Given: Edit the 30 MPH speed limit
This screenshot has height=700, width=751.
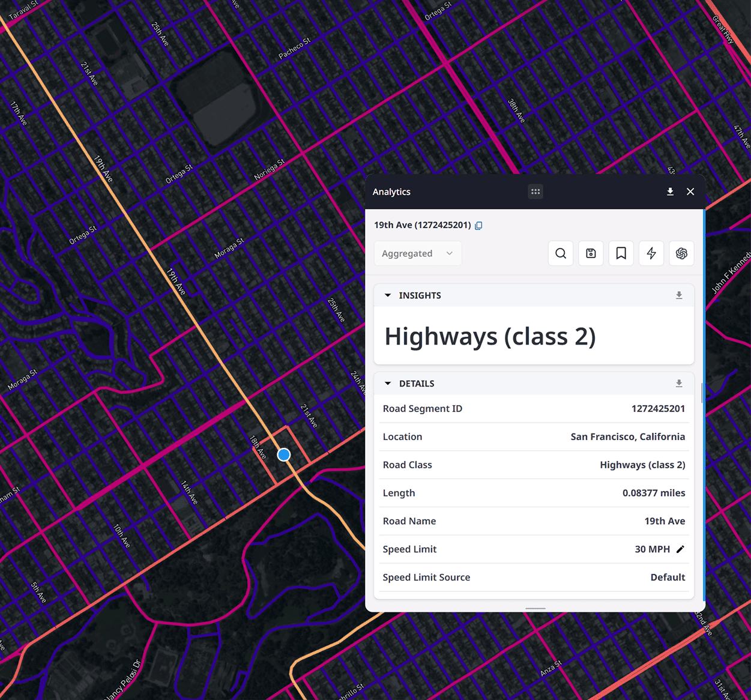Looking at the screenshot, I should 680,549.
